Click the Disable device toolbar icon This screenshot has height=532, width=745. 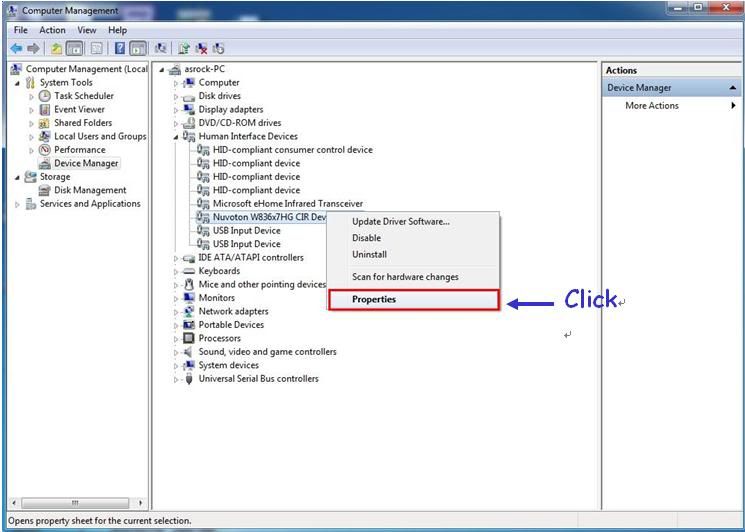click(x=219, y=48)
